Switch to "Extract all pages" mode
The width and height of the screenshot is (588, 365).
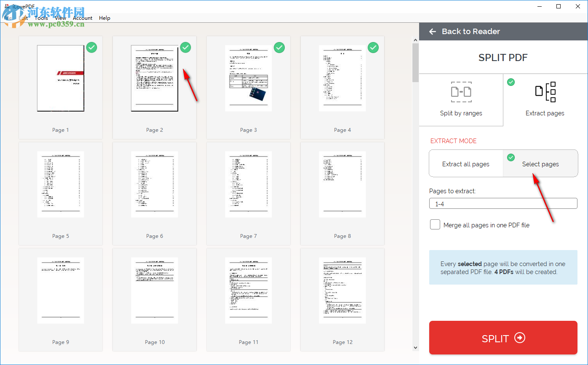[x=465, y=163]
